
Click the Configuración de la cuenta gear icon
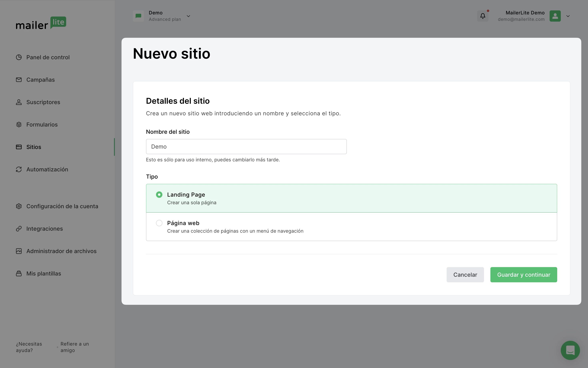[x=19, y=206]
